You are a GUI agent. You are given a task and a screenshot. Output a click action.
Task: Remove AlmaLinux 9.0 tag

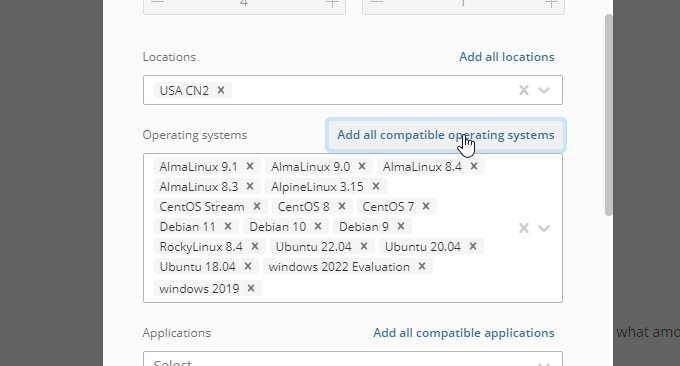click(362, 166)
